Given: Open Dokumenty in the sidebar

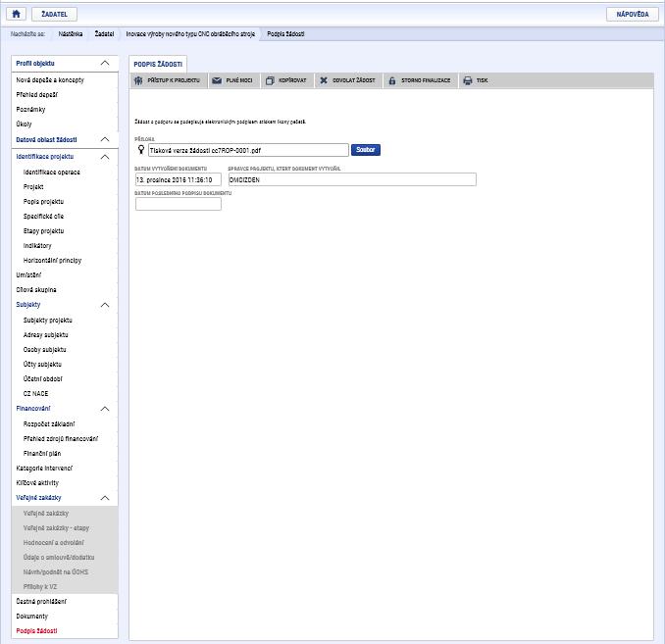Looking at the screenshot, I should [31, 617].
